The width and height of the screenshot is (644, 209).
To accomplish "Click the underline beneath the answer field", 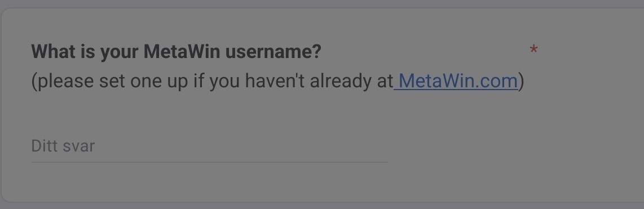I will point(209,162).
